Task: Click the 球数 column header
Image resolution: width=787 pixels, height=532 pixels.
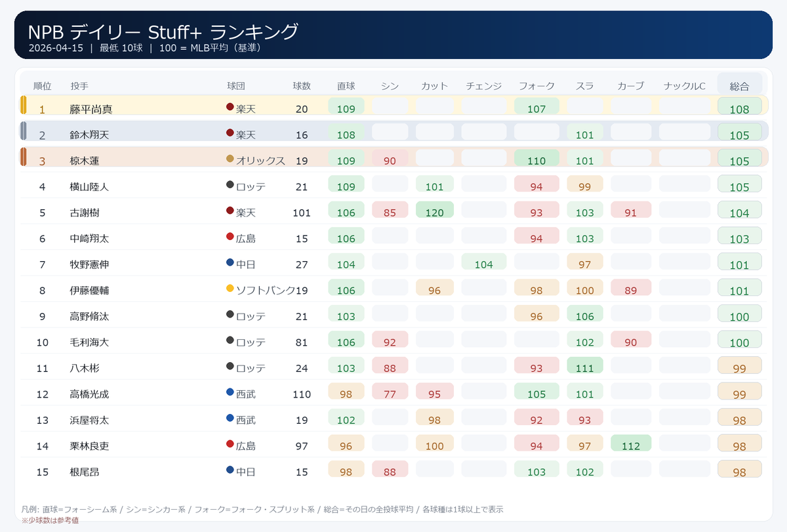Action: [302, 86]
